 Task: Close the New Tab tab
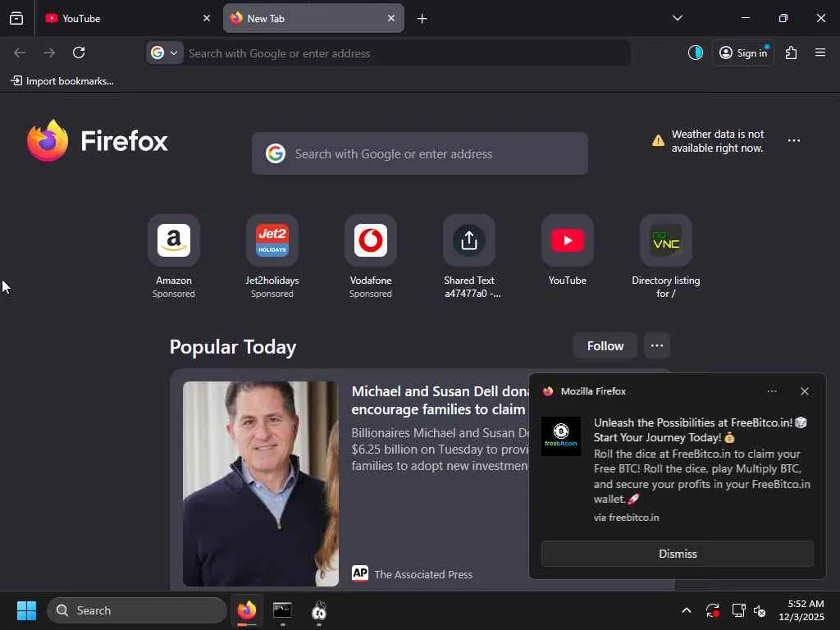tap(391, 18)
